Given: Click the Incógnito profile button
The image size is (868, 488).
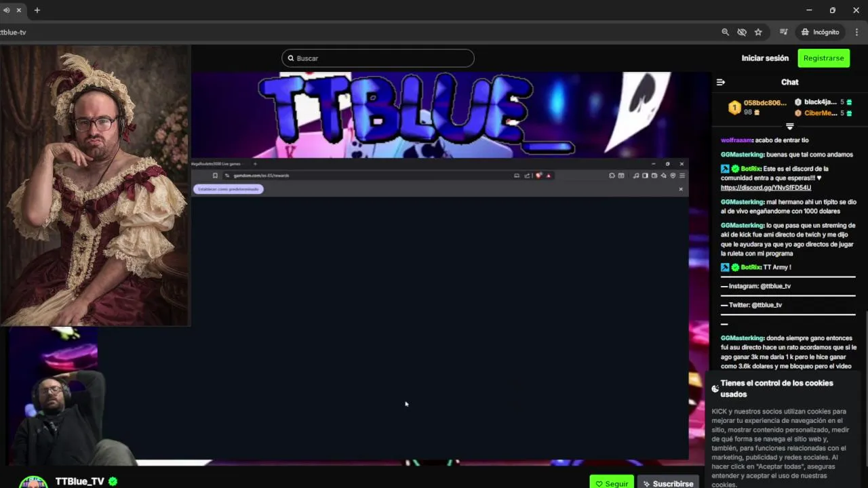Looking at the screenshot, I should pyautogui.click(x=820, y=32).
